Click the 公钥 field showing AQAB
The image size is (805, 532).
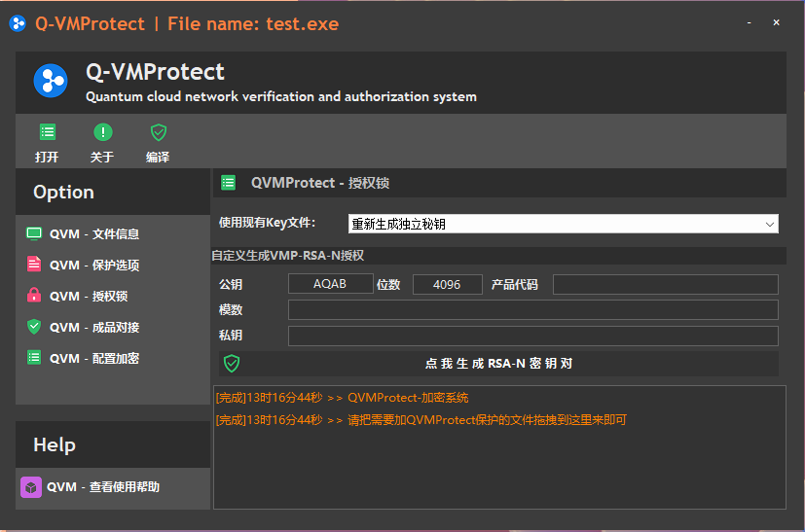coord(330,284)
